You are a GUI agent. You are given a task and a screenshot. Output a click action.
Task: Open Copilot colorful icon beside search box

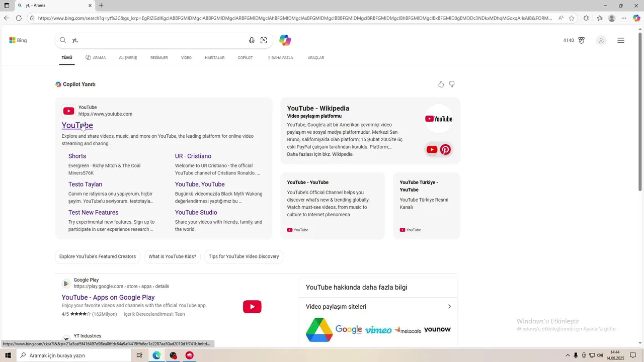pyautogui.click(x=285, y=40)
